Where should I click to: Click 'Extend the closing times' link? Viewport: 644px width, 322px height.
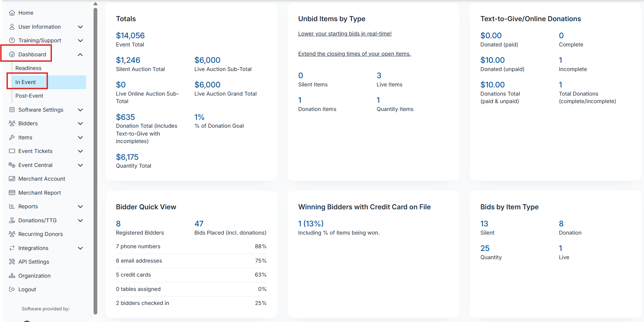coord(354,54)
